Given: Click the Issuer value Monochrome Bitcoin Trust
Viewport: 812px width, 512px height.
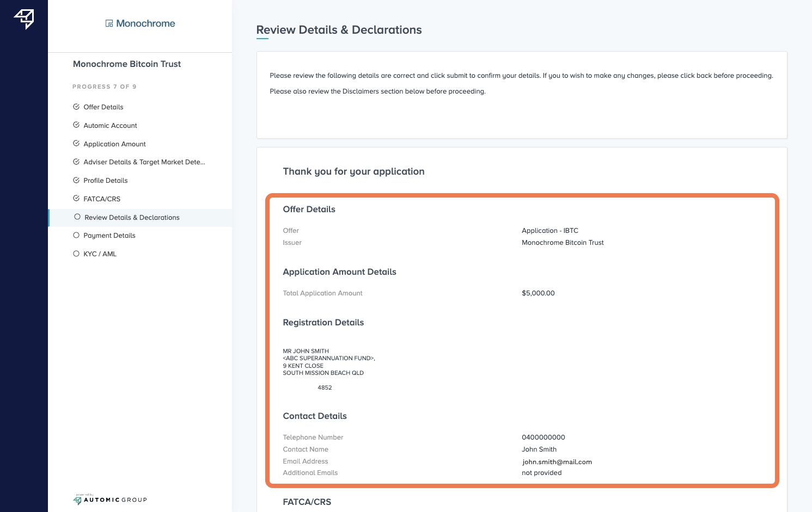Looking at the screenshot, I should (x=563, y=243).
